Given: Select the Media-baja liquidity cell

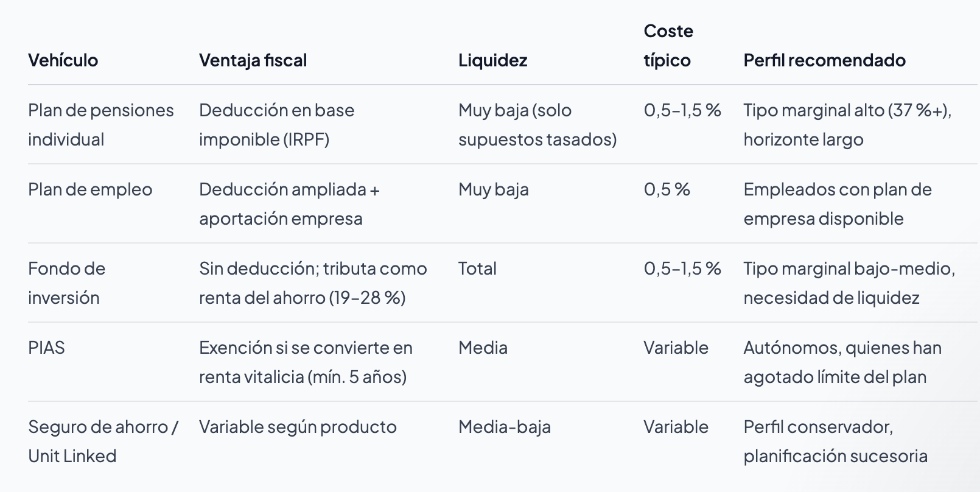Looking at the screenshot, I should pos(505,427).
